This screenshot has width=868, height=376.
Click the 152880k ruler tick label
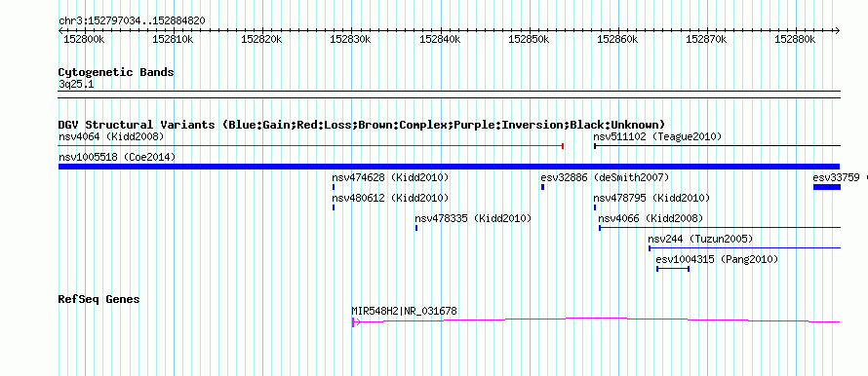tap(795, 39)
